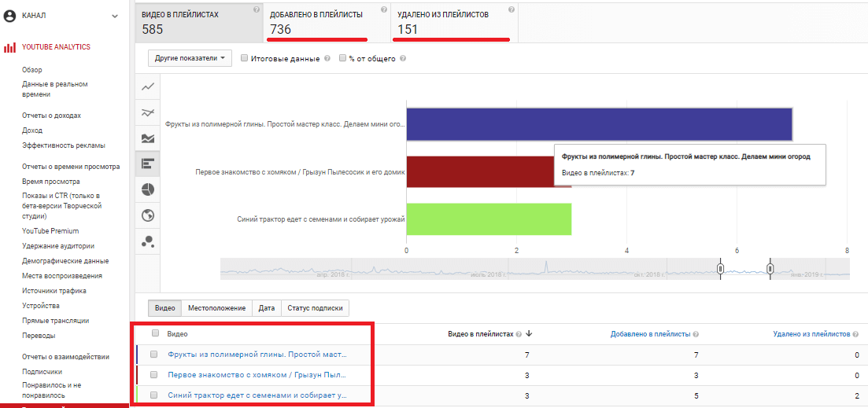The width and height of the screenshot is (868, 408).
Task: Switch to the pie chart view
Action: coord(147,189)
